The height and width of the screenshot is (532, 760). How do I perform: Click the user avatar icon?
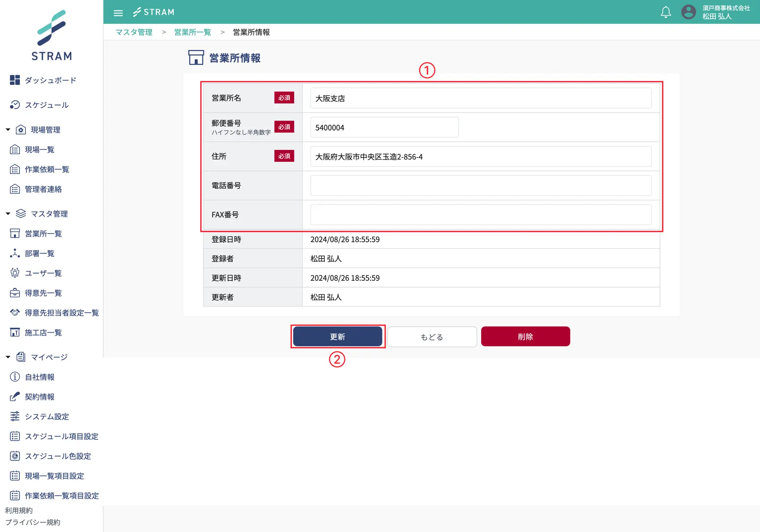coord(688,12)
